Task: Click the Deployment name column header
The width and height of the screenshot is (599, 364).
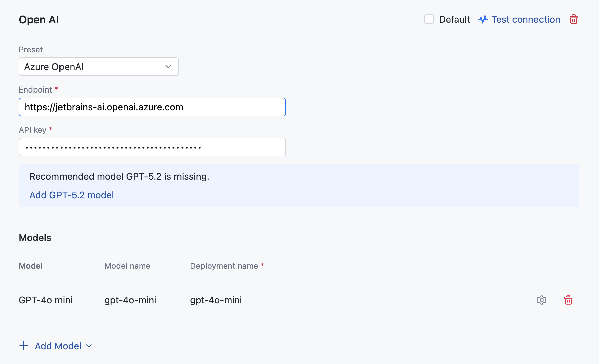Action: [224, 266]
